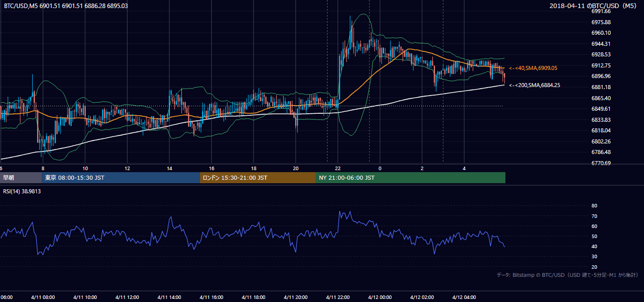Click price axis value 6802.26
Screen dimensions: 644x302
coord(601,141)
